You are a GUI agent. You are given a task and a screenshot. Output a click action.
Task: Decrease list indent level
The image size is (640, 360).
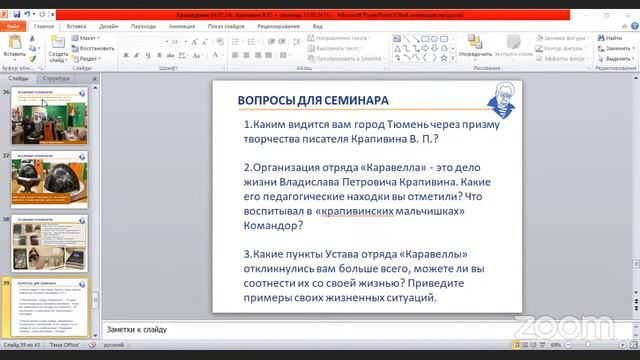(271, 42)
